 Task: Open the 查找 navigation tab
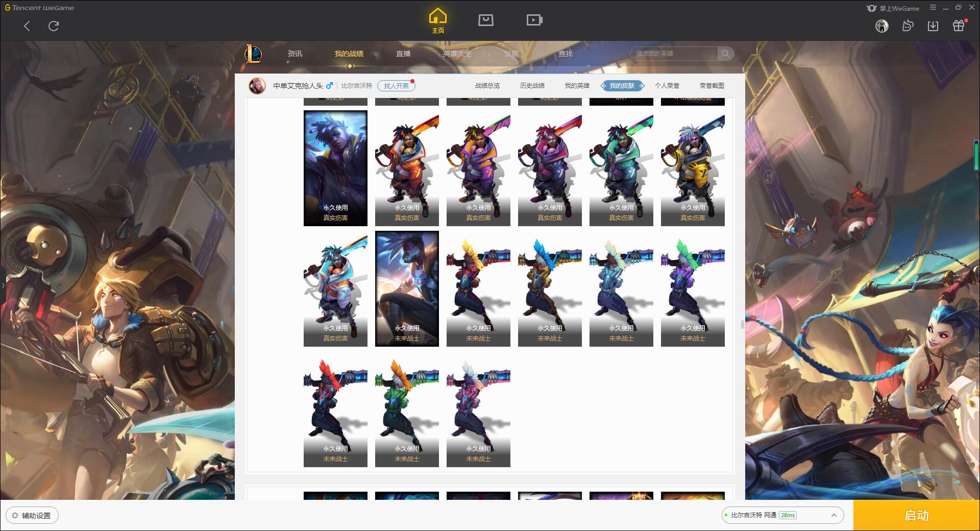click(566, 54)
